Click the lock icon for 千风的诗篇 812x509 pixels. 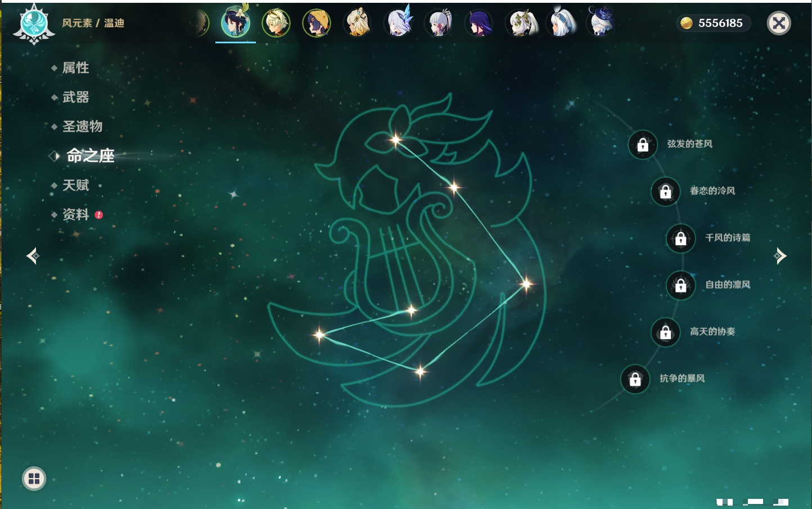(681, 238)
